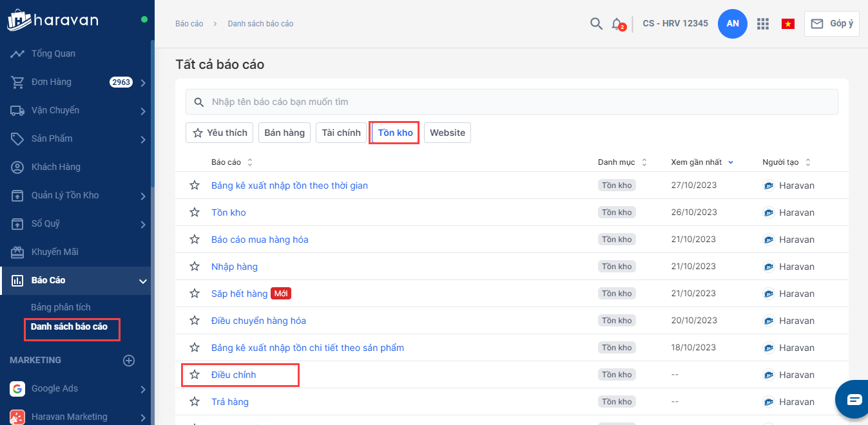Select the Website filter tab
The image size is (868, 425).
(x=447, y=133)
